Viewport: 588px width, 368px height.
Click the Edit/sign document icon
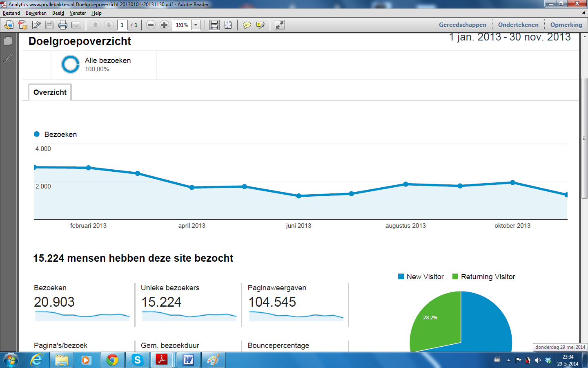[x=36, y=25]
